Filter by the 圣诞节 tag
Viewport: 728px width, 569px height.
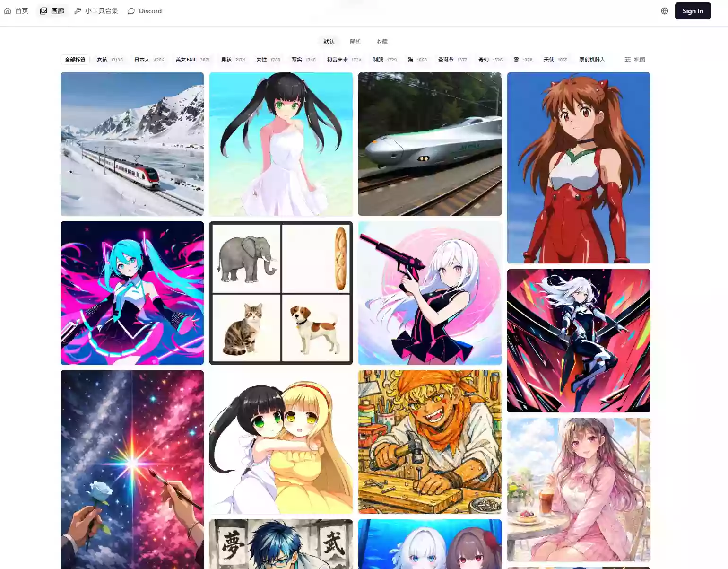[x=452, y=60]
